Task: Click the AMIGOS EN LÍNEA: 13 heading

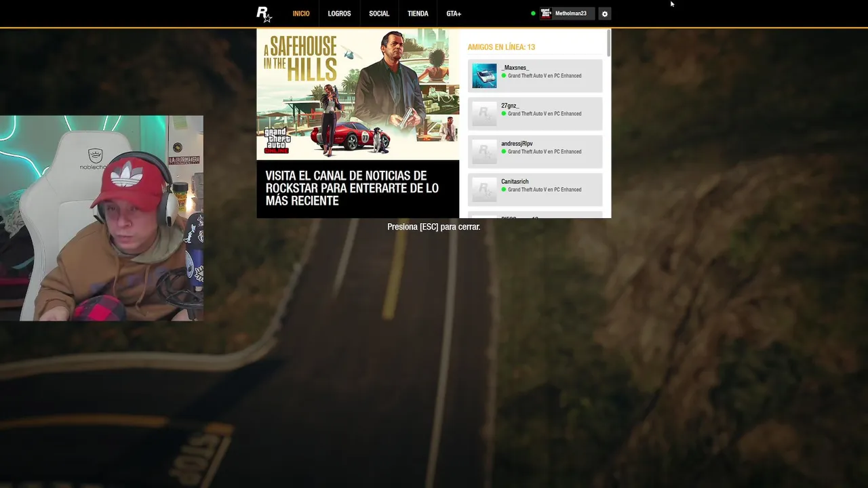Action: pos(501,47)
